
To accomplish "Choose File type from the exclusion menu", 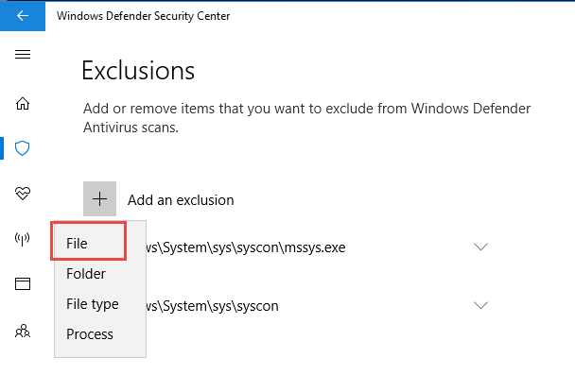I will [93, 304].
